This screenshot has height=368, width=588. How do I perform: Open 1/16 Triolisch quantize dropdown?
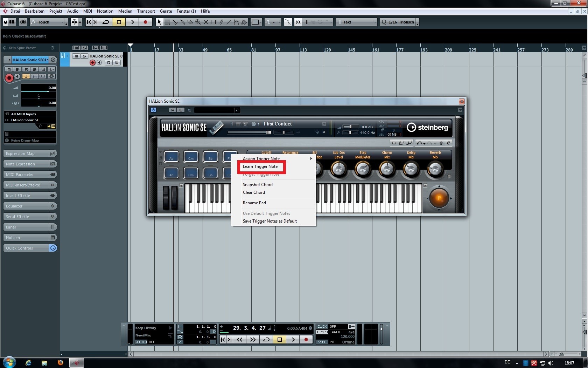tap(399, 22)
